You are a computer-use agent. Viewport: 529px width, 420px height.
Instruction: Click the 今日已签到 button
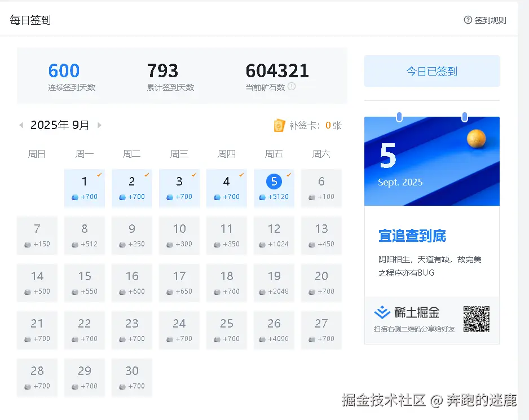point(431,70)
